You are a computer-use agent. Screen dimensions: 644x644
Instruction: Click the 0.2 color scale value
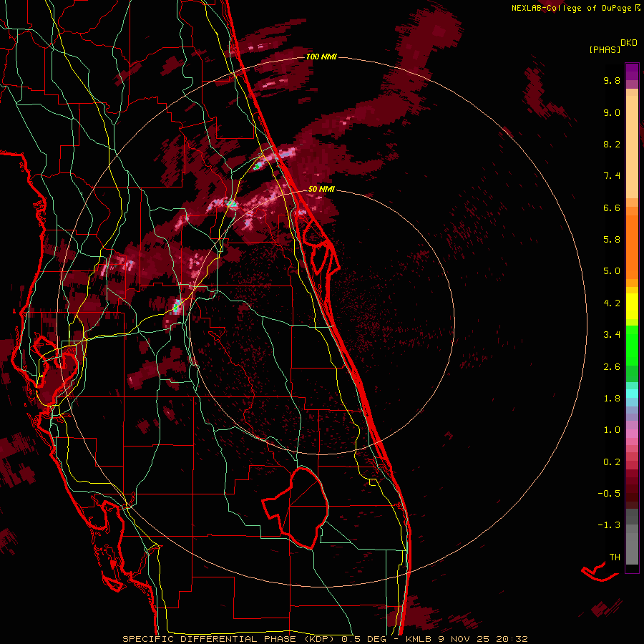(612, 462)
